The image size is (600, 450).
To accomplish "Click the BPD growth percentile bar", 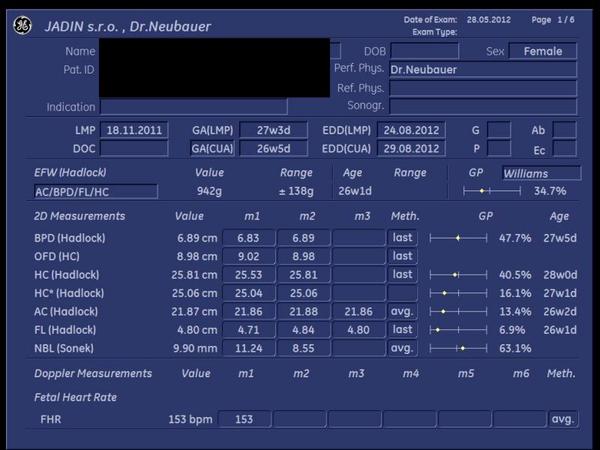I will point(458,238).
